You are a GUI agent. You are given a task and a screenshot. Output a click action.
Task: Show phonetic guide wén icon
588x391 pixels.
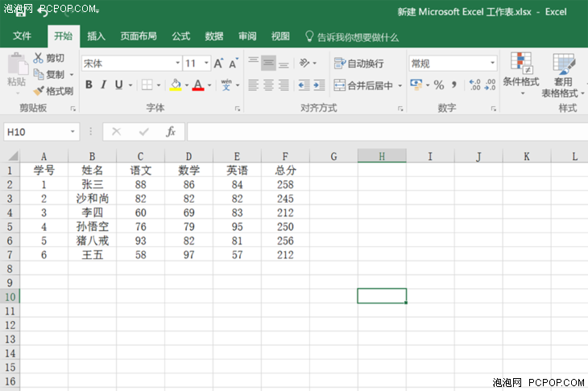coord(226,85)
